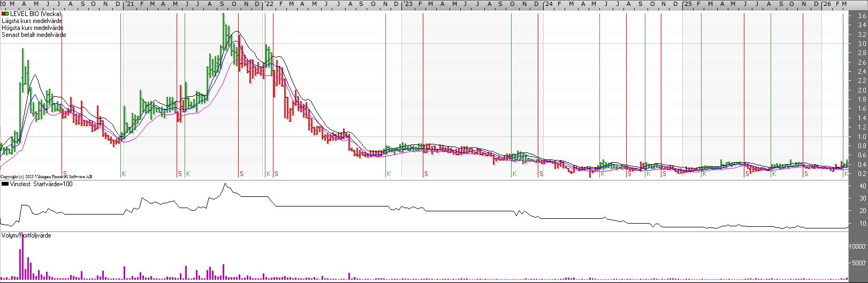
Task: Click the '24 year label on the time axis
Action: coord(549,4)
